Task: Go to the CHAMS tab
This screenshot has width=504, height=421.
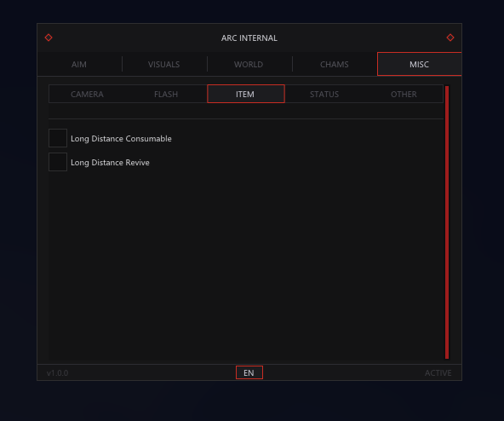Action: pyautogui.click(x=335, y=65)
